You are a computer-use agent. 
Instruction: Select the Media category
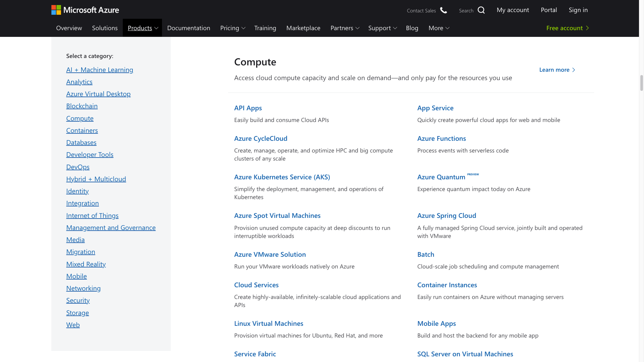[x=75, y=240]
